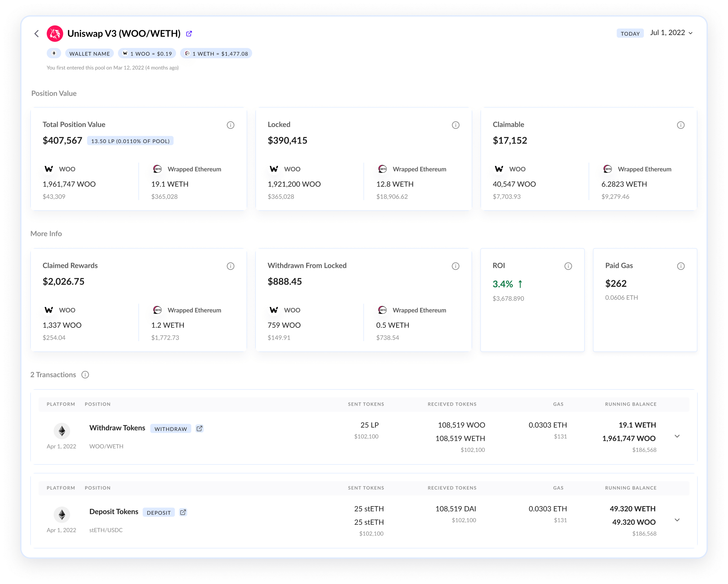Click the $407,567 total value
The width and height of the screenshot is (728, 584).
pyautogui.click(x=62, y=140)
